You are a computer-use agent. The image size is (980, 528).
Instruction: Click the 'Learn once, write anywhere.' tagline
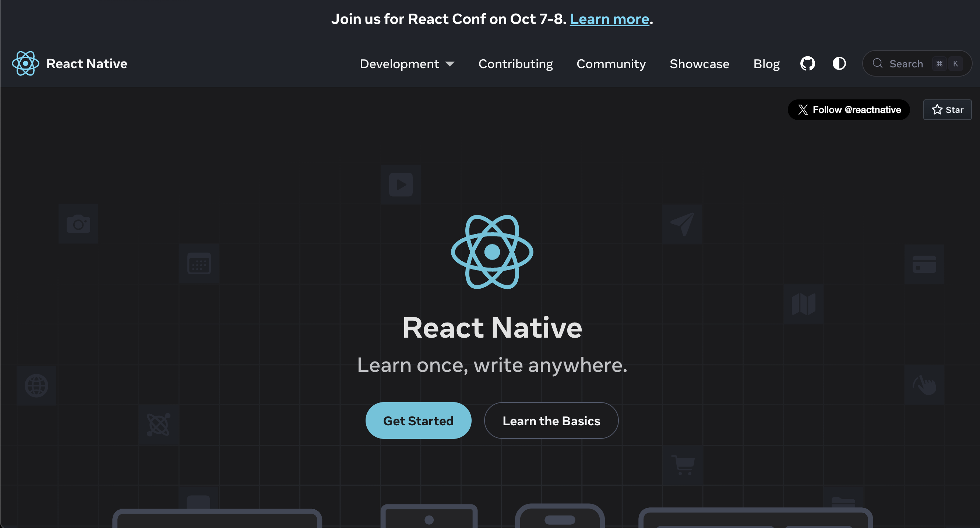(492, 365)
